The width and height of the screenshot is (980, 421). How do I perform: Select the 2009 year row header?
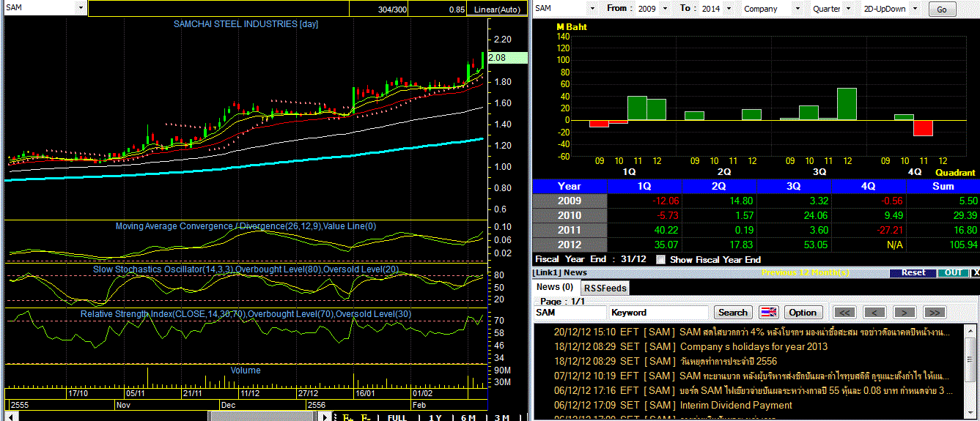point(570,201)
